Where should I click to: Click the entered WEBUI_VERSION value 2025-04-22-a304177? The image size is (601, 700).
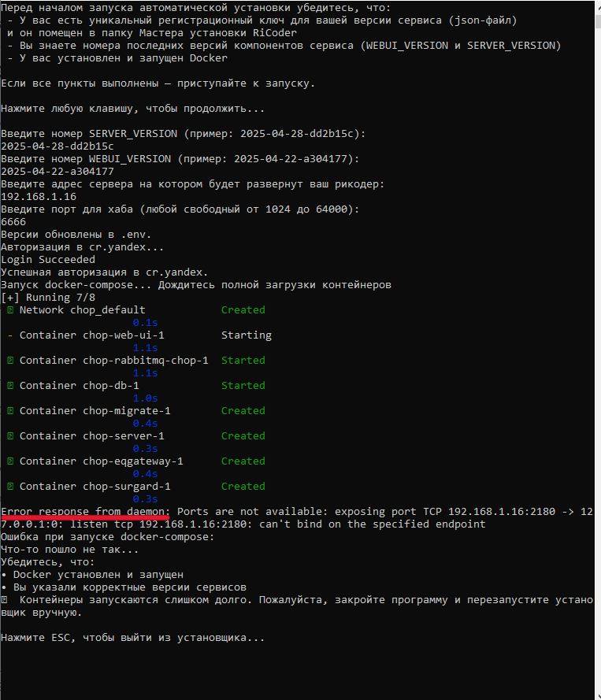[58, 172]
